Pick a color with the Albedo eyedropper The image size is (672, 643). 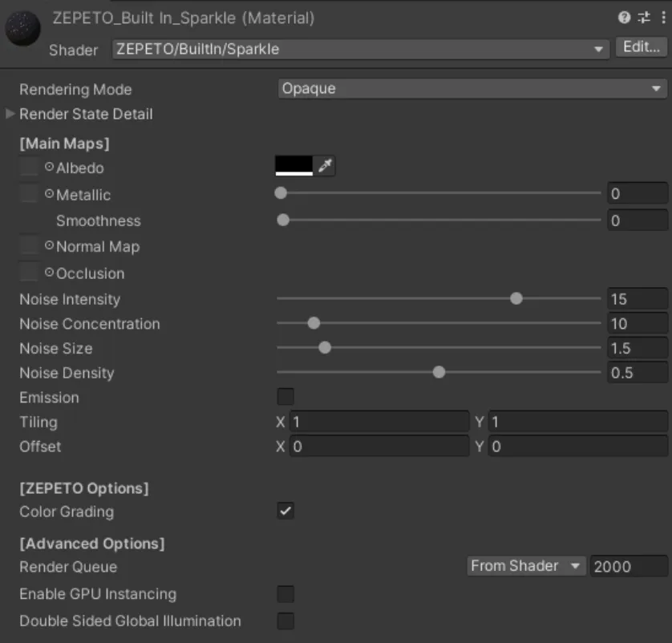click(325, 166)
